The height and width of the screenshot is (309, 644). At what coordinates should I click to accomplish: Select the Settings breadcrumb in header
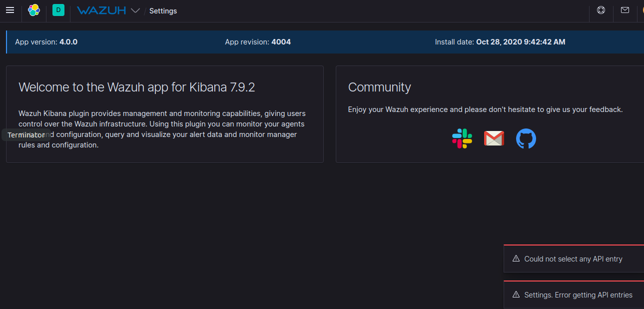tap(163, 10)
